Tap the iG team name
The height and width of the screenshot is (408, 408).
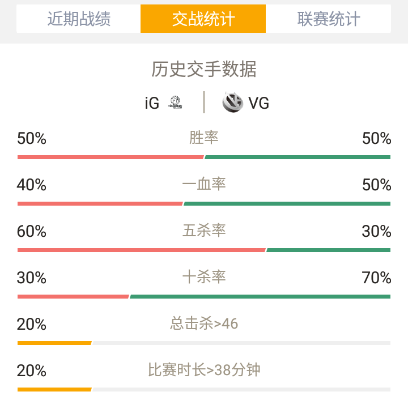point(152,103)
